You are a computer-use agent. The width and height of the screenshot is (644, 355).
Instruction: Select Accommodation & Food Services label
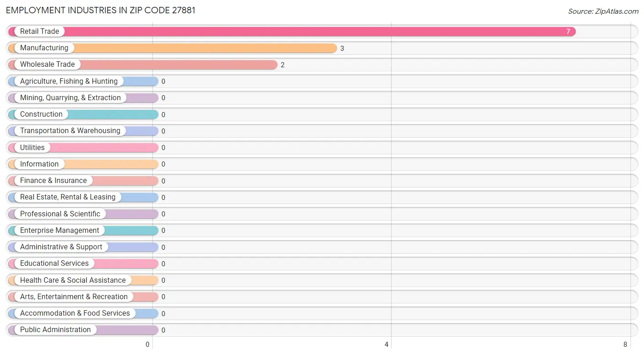(x=75, y=313)
